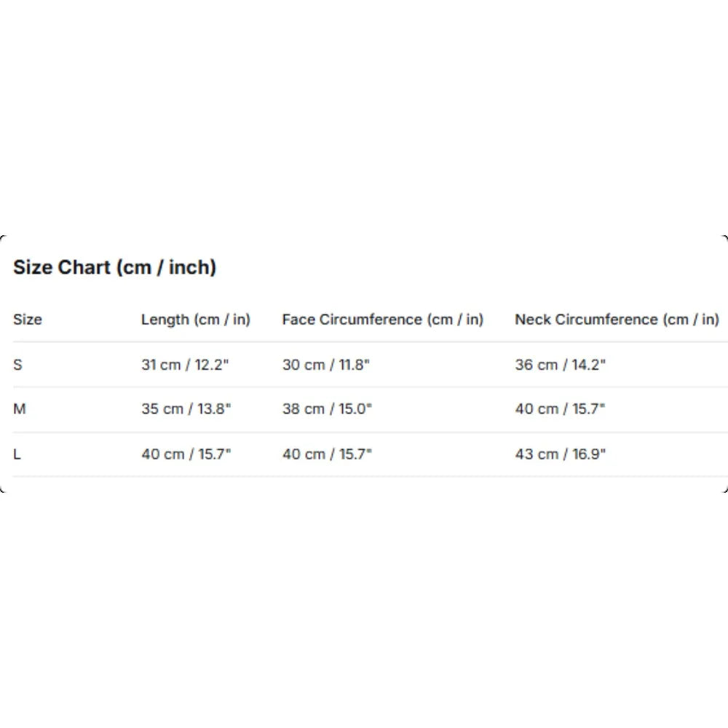This screenshot has height=728, width=728.
Task: Click the 38 cm / 15.0" face cell
Action: [x=327, y=408]
